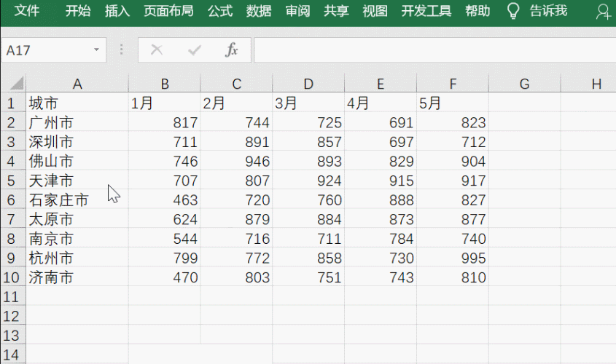Select column H header

pyautogui.click(x=588, y=84)
